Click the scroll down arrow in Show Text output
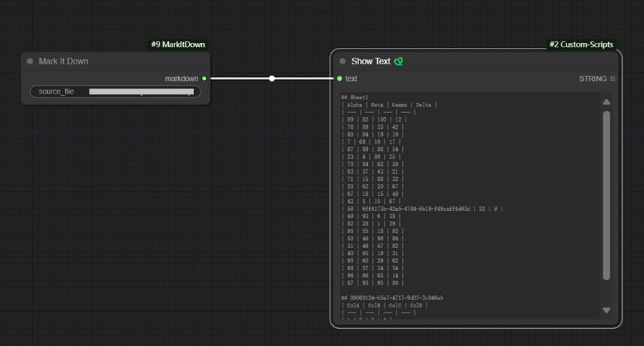644x346 pixels. coord(606,310)
